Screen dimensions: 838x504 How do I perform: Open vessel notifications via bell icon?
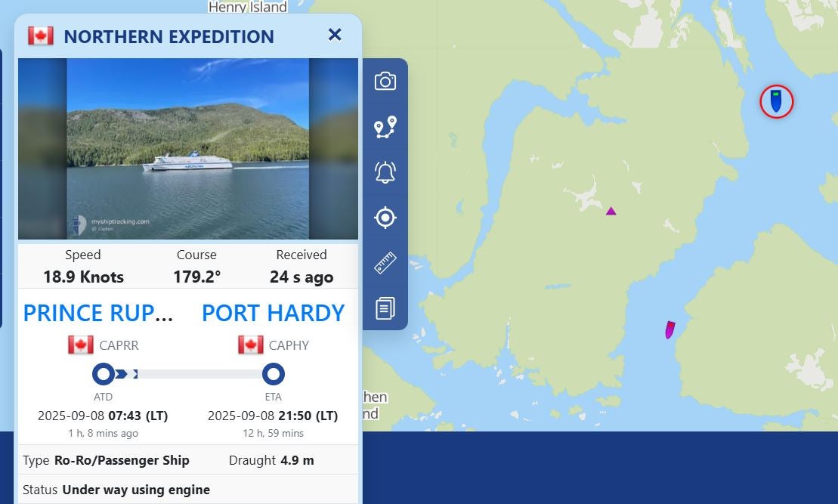pyautogui.click(x=385, y=172)
